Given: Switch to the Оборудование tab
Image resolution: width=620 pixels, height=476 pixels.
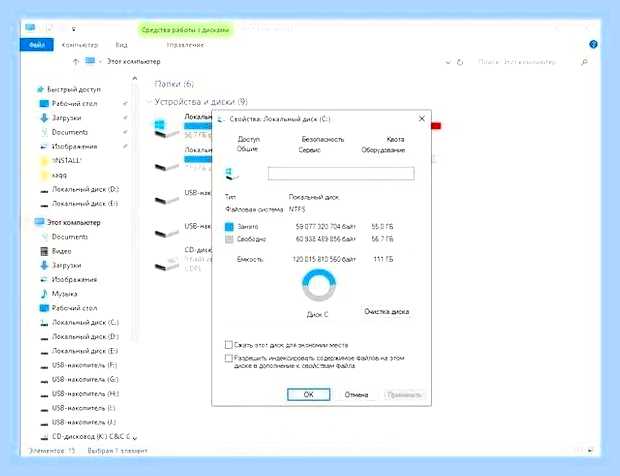Looking at the screenshot, I should pyautogui.click(x=383, y=150).
